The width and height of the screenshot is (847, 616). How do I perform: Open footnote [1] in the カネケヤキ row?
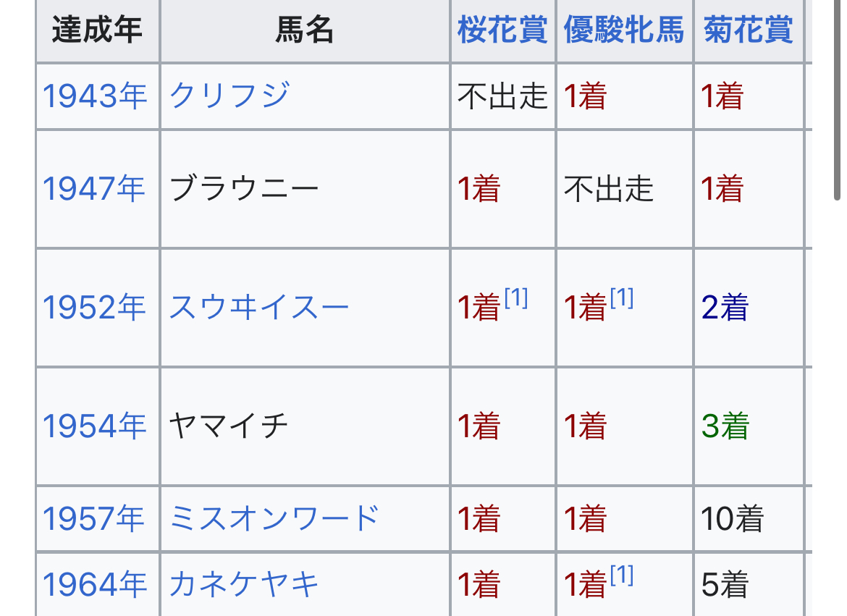pyautogui.click(x=622, y=575)
